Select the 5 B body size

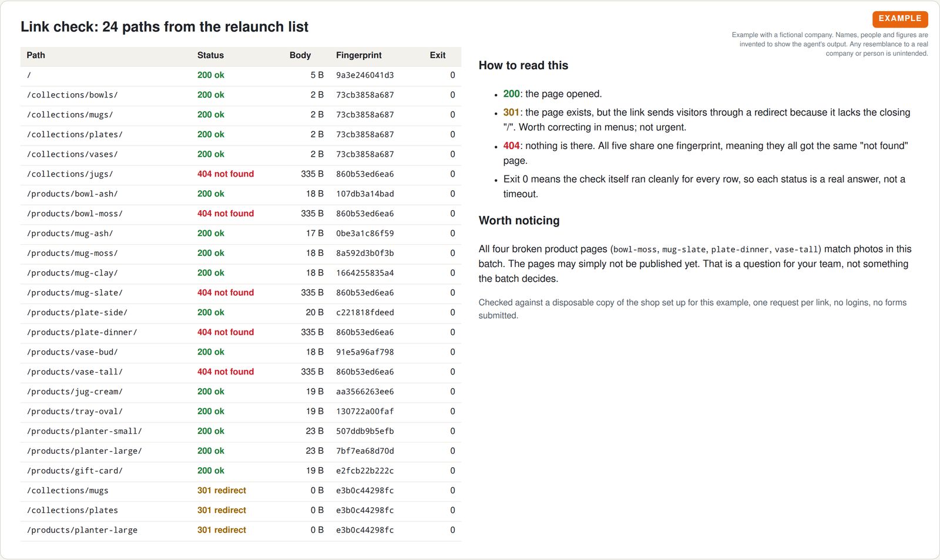[x=317, y=75]
